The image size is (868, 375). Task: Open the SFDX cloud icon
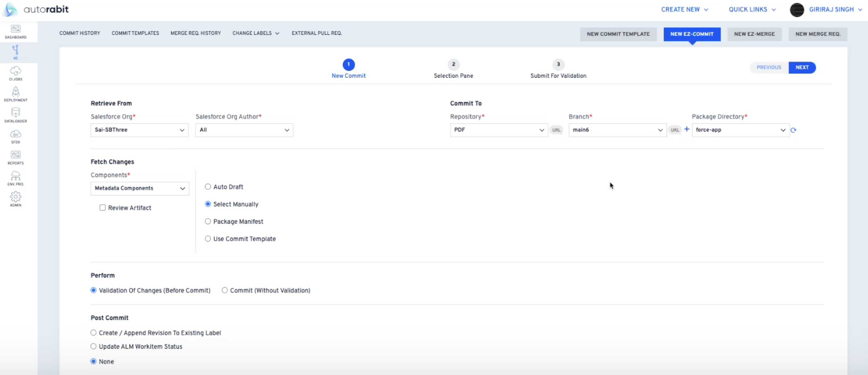(16, 136)
